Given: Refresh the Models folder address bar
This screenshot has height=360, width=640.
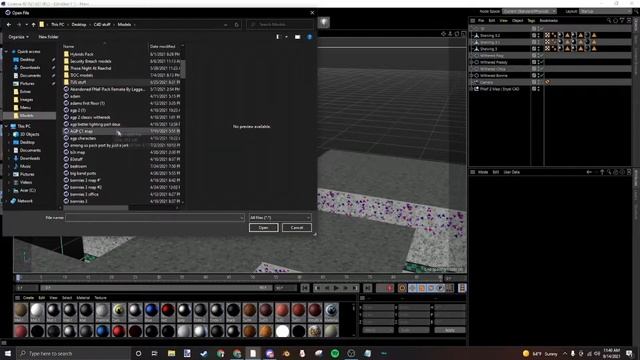Looking at the screenshot, I should coord(237,24).
